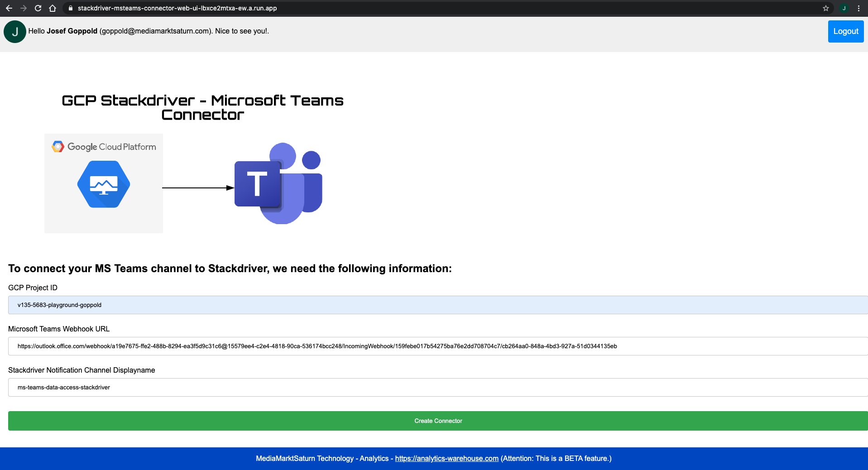Go to browser home icon
The height and width of the screenshot is (470, 868).
click(53, 8)
